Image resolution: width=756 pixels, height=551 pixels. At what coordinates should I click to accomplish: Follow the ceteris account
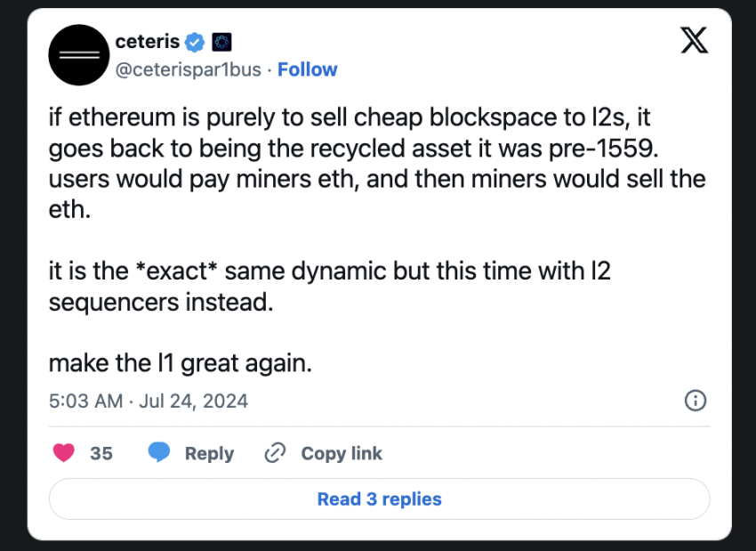pyautogui.click(x=308, y=69)
